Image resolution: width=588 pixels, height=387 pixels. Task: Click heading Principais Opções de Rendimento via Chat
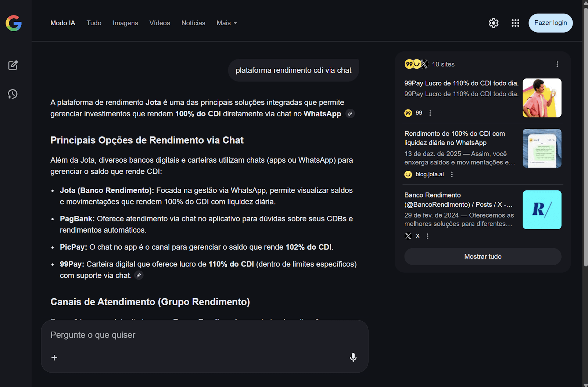tap(147, 140)
